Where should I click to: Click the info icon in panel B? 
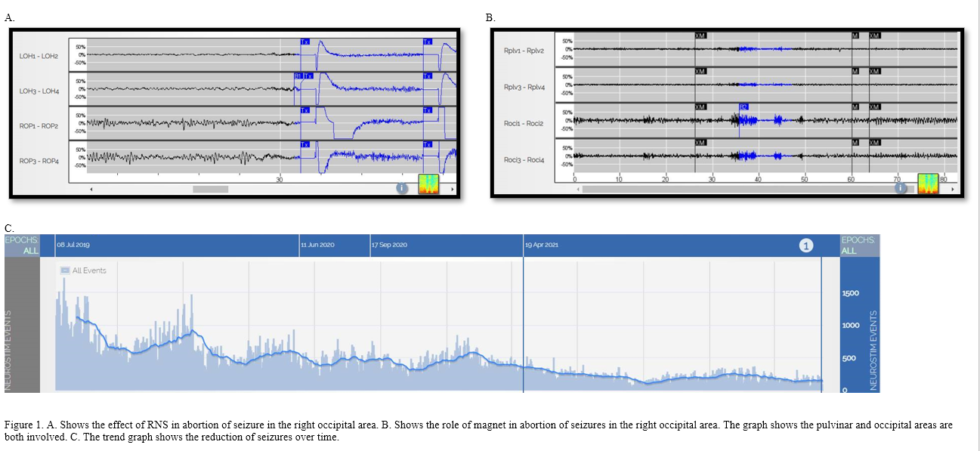tap(901, 188)
